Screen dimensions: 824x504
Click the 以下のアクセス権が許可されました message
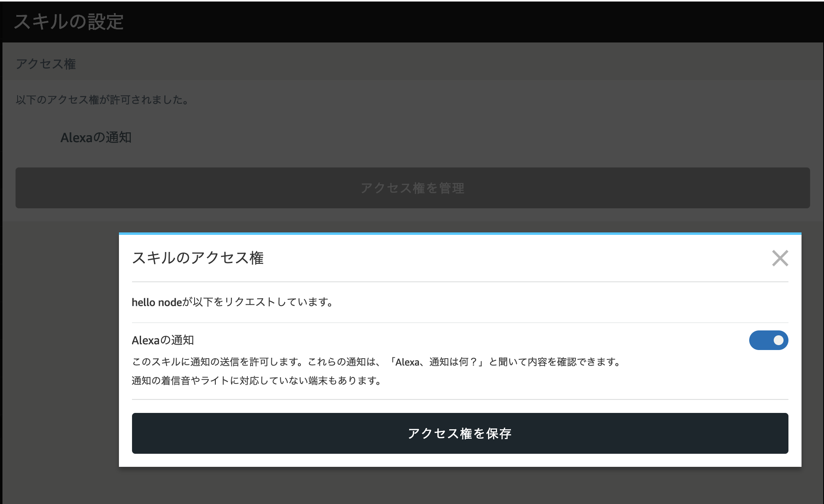102,99
